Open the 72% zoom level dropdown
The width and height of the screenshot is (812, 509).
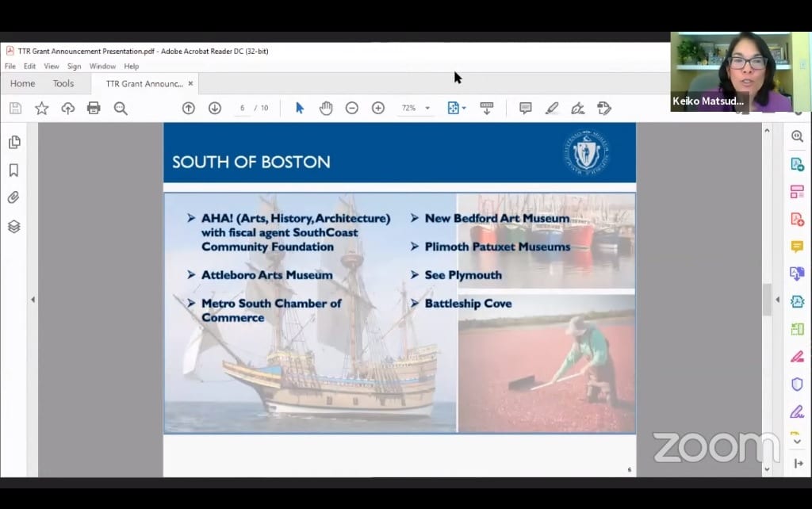427,108
